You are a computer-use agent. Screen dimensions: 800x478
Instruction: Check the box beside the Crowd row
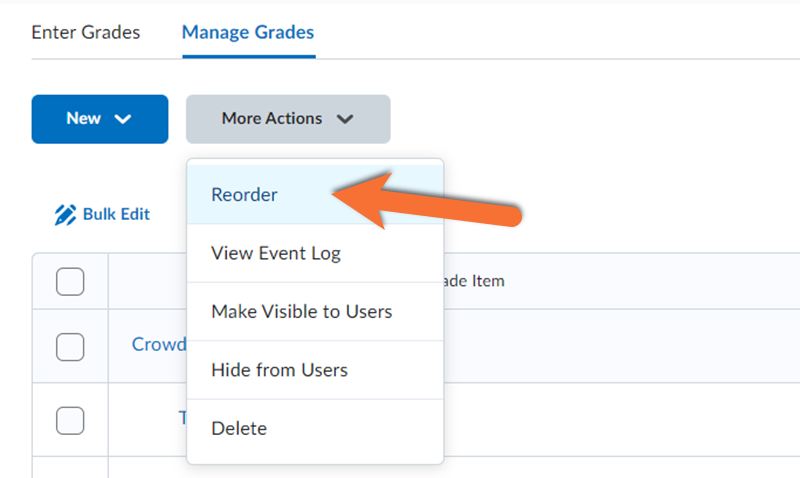[x=70, y=346]
